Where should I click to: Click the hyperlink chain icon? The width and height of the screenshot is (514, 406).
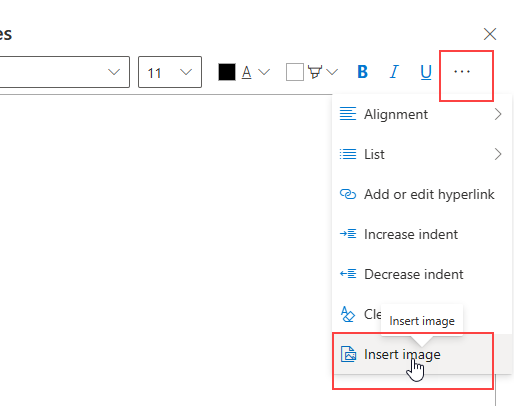point(348,194)
